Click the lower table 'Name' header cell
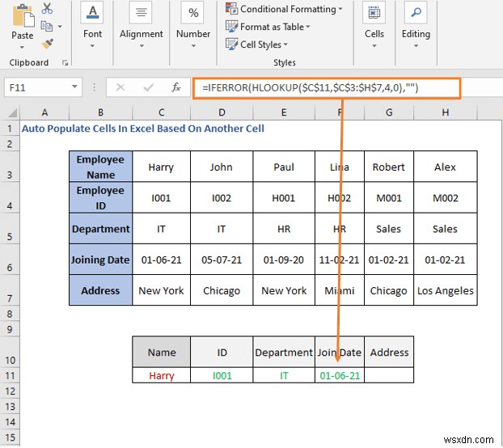Viewport: 503px width, 448px height. point(162,352)
